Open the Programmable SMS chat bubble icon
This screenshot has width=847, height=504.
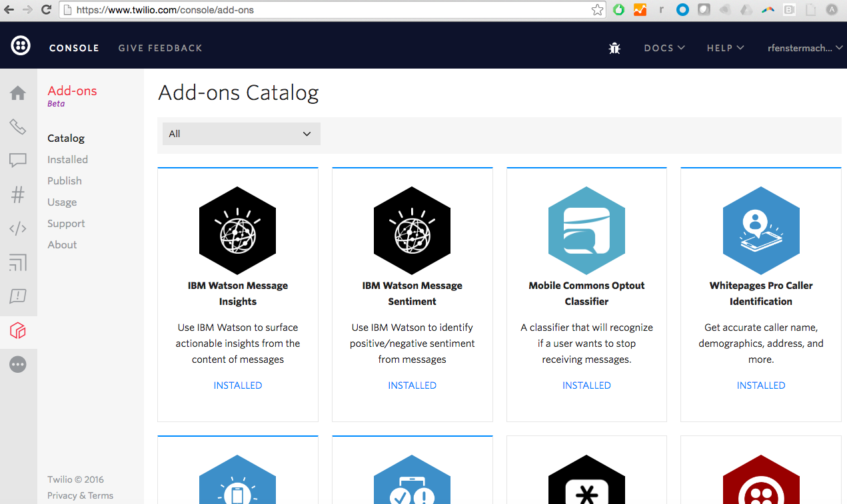point(18,160)
